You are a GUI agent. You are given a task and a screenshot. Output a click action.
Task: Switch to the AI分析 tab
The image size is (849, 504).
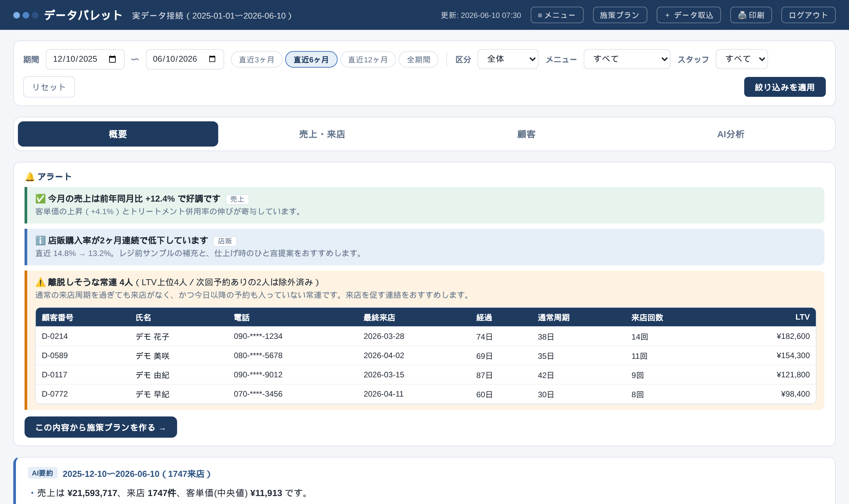click(x=731, y=134)
